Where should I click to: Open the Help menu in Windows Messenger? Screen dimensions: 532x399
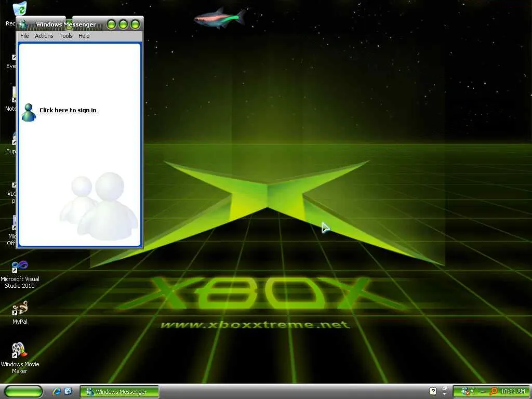(84, 36)
